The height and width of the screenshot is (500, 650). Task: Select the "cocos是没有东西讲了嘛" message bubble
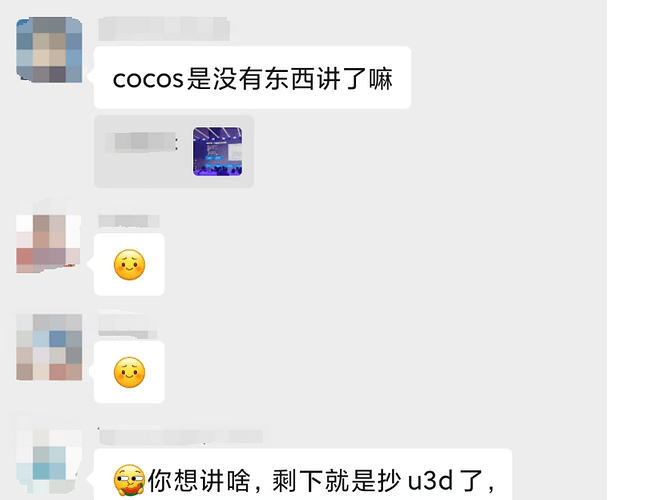tap(252, 78)
